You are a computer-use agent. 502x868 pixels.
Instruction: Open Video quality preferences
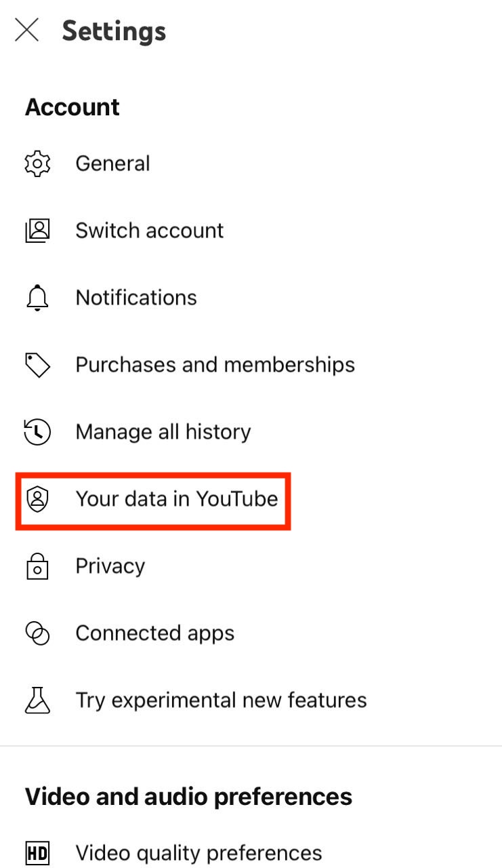pos(198,852)
